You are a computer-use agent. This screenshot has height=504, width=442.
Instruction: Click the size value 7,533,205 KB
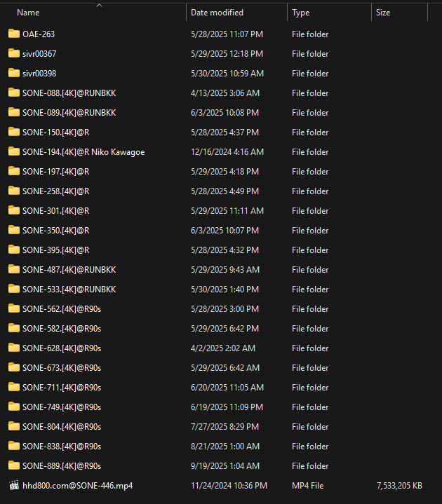399,485
